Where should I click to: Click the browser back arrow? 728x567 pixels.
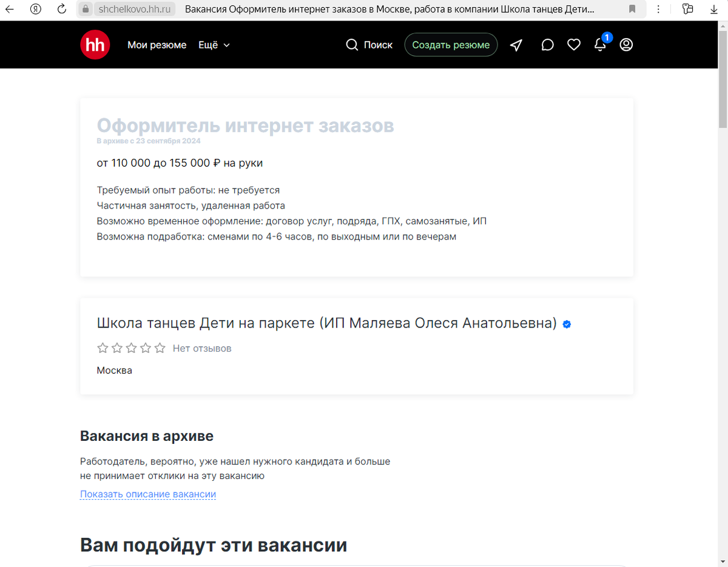coord(10,9)
